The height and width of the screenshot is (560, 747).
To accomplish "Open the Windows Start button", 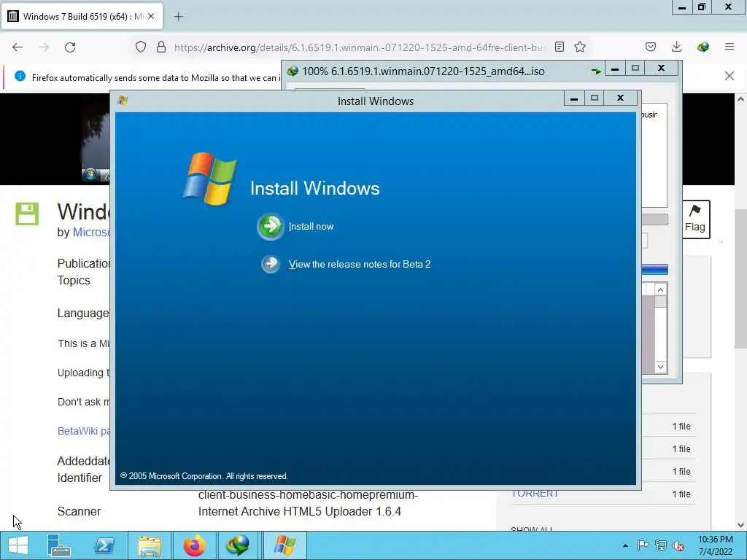I will point(18,545).
